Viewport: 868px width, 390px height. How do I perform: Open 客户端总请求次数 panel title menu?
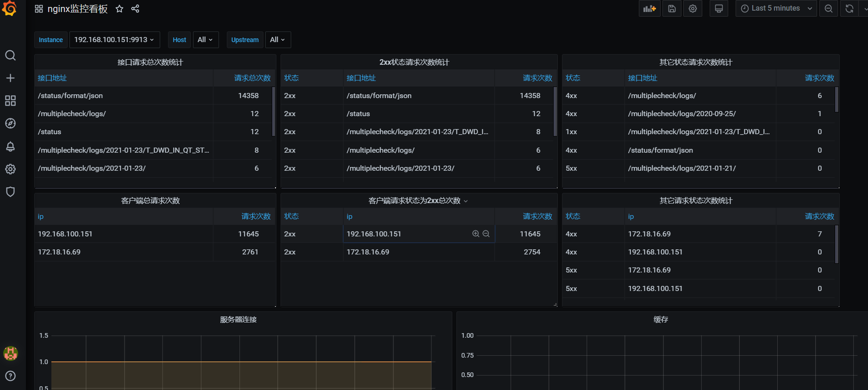(150, 201)
